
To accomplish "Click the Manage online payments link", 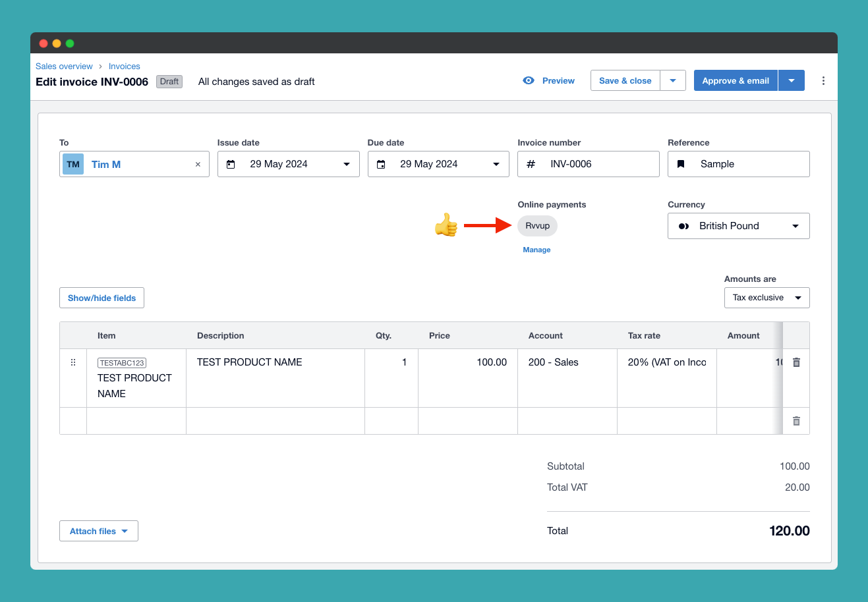I will tap(536, 250).
